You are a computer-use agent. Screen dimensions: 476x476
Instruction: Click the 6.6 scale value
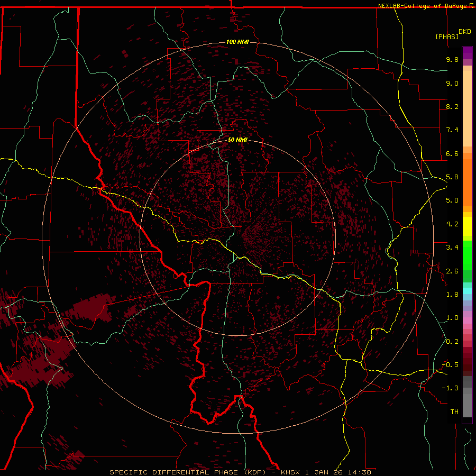[x=452, y=153]
